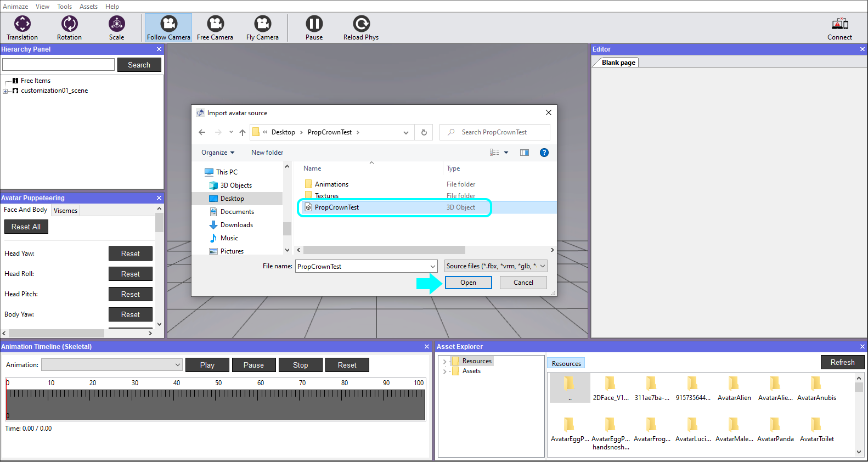Switch to the Visemes tab
868x462 pixels.
[65, 211]
